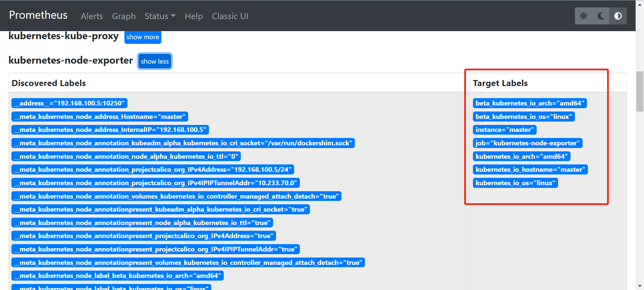
Task: Click the annotation controller_managed_attach_detach="true" label
Action: point(176,196)
